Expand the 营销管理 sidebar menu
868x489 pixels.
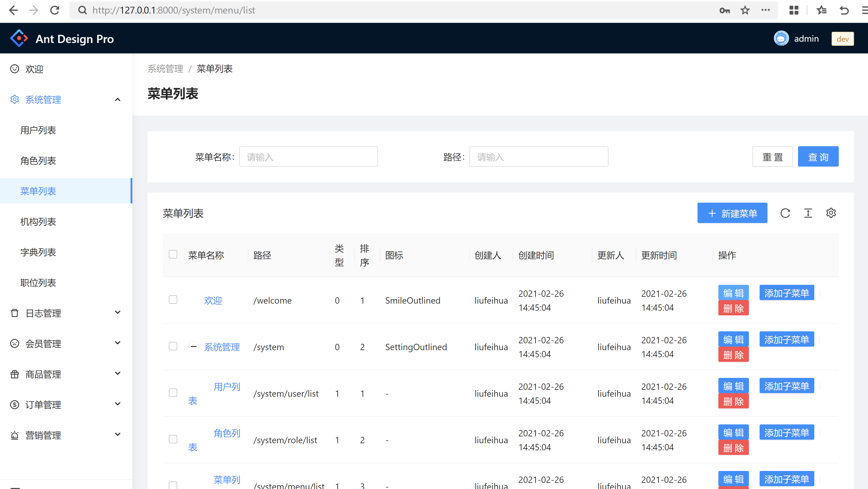tap(118, 434)
